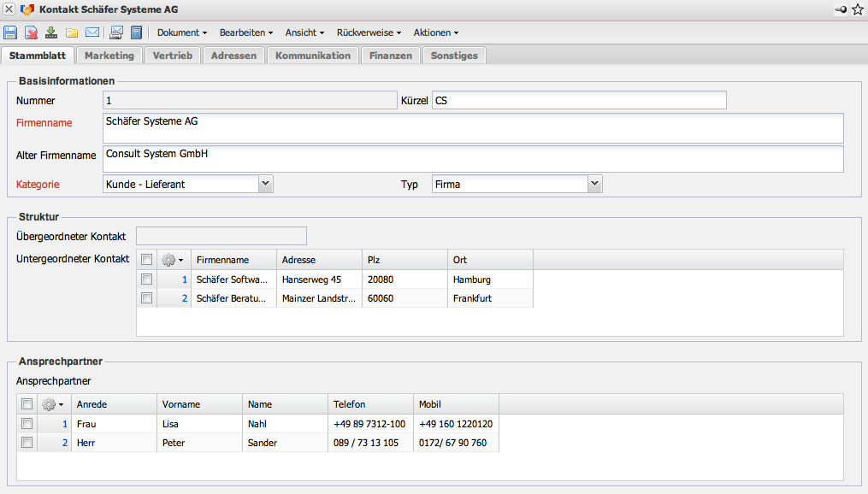Click the blue book icon in toolbar

click(x=136, y=32)
